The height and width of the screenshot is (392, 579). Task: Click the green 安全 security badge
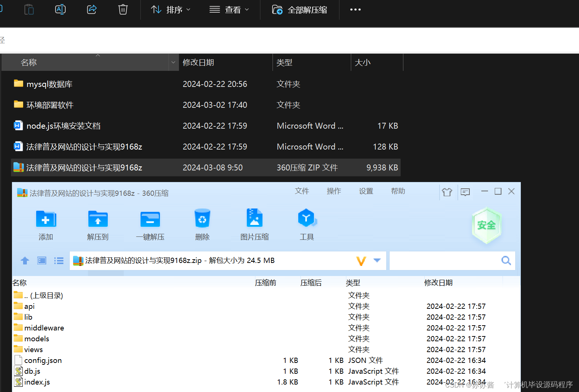(487, 225)
